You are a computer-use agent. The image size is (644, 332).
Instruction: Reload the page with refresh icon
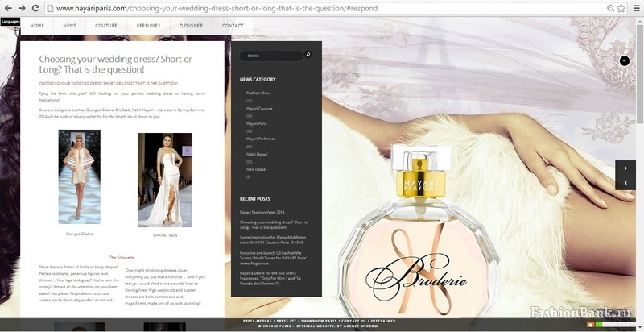pyautogui.click(x=35, y=8)
